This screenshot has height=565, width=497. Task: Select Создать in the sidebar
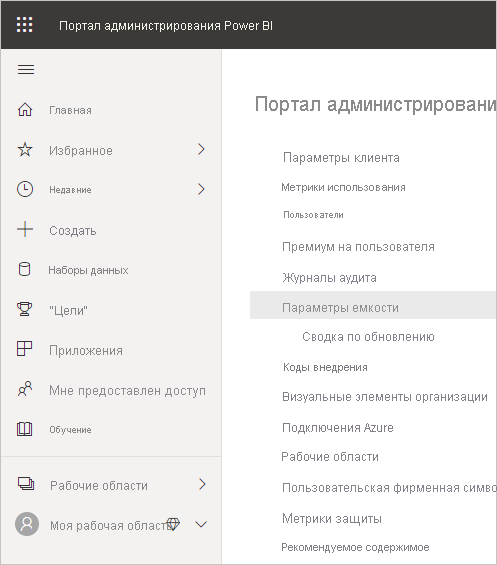73,231
